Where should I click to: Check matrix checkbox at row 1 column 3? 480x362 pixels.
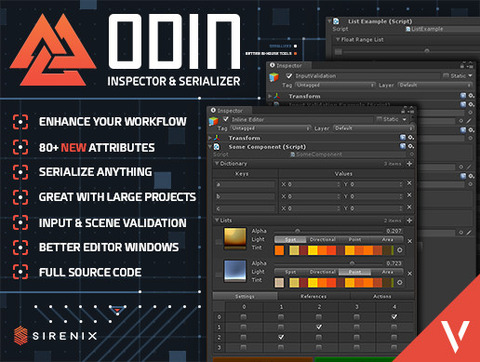pyautogui.click(x=356, y=327)
